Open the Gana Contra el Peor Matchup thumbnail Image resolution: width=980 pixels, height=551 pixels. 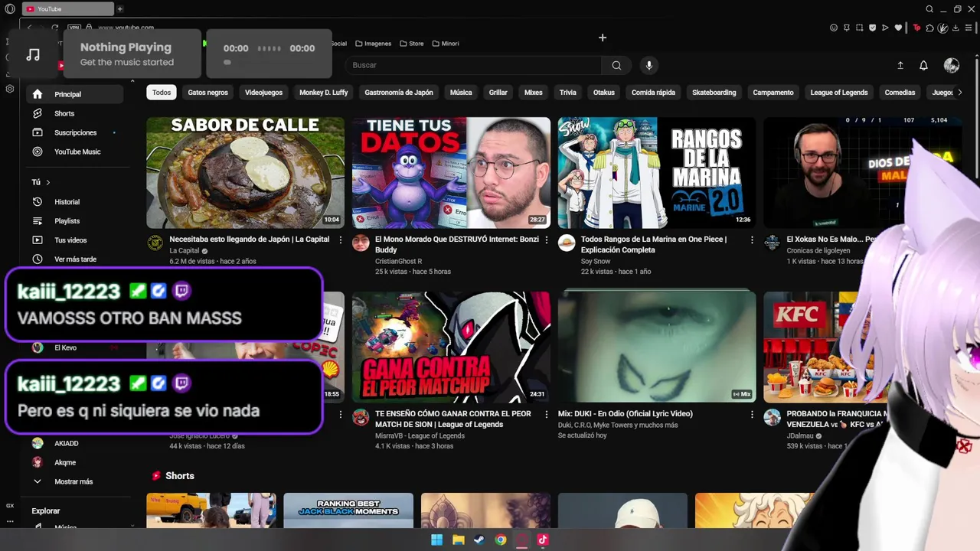[451, 347]
